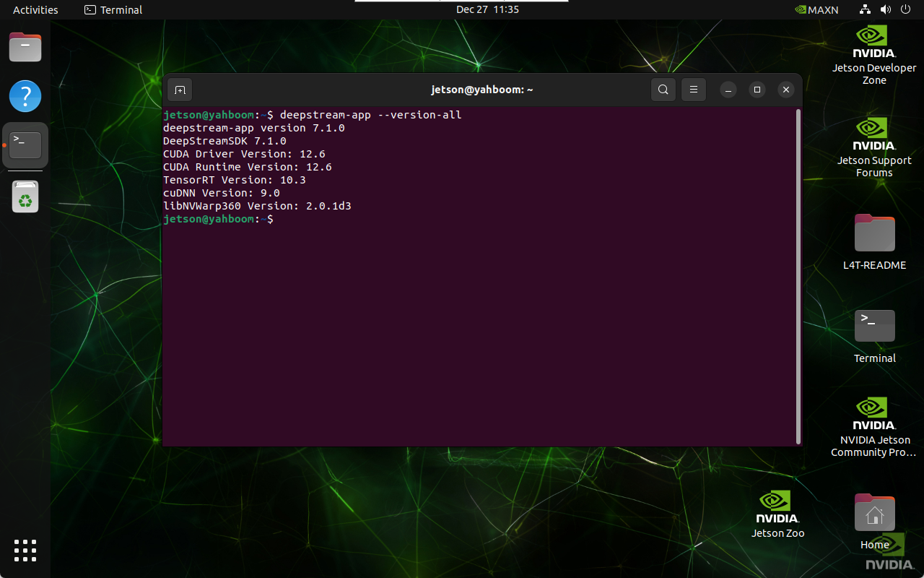The height and width of the screenshot is (578, 924).
Task: Open the Home folder on the desktop
Action: (x=873, y=513)
